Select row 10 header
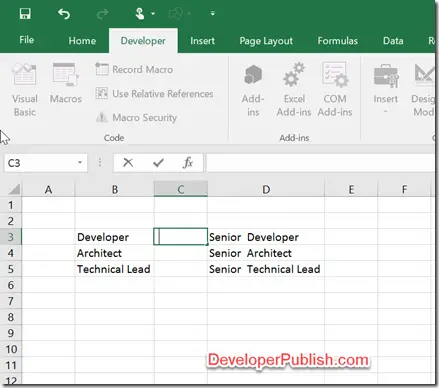 11,349
